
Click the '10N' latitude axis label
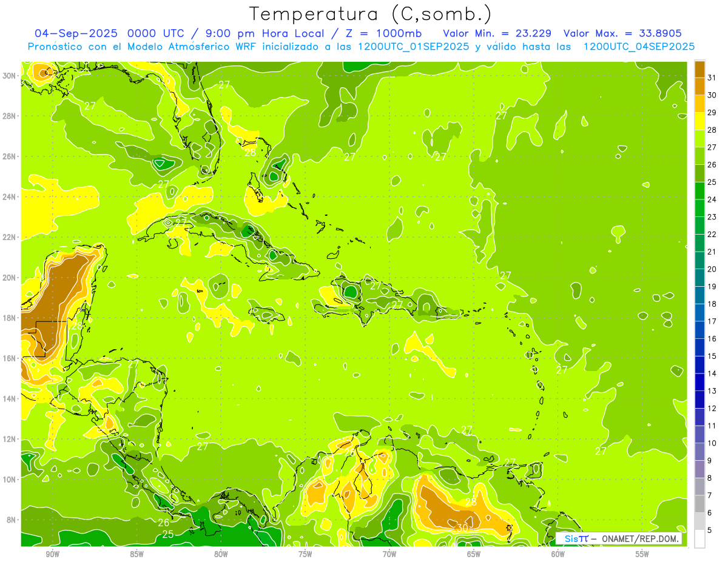click(9, 480)
